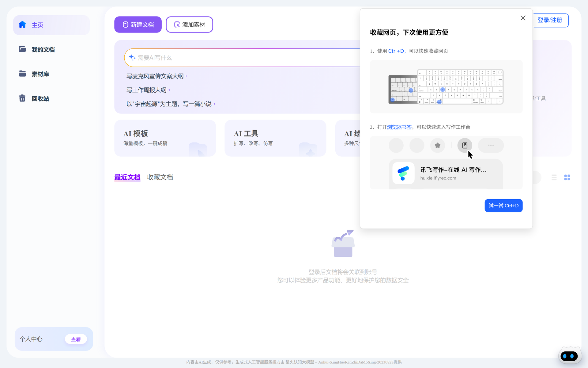Screen dimensions: 588x368
Task: Close the 收藏网页 bookmark popup
Action: click(523, 18)
